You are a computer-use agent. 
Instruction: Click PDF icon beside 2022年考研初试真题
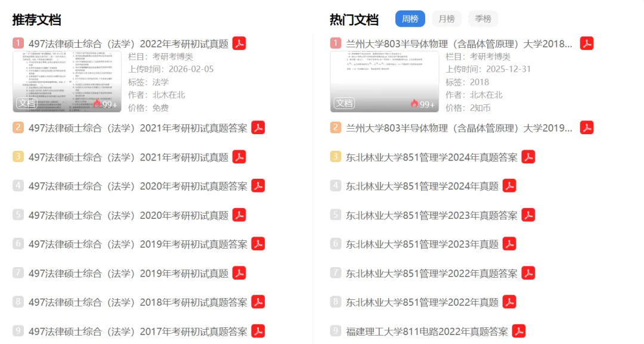coord(239,44)
